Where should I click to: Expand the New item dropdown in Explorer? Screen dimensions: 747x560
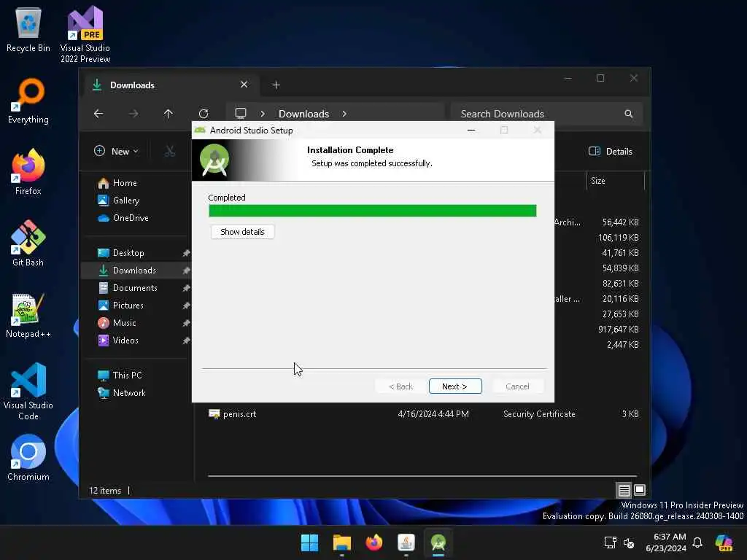tap(116, 152)
